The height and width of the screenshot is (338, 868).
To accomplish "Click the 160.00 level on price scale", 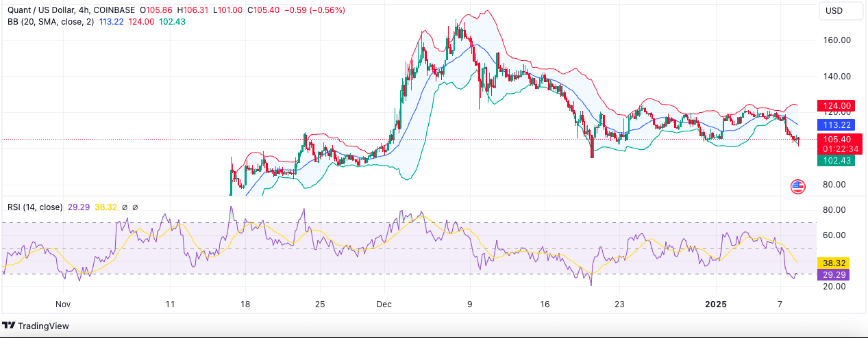I will tap(836, 40).
